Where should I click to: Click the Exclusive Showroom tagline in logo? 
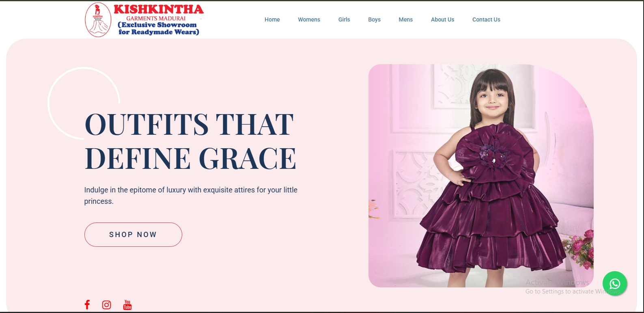158,28
